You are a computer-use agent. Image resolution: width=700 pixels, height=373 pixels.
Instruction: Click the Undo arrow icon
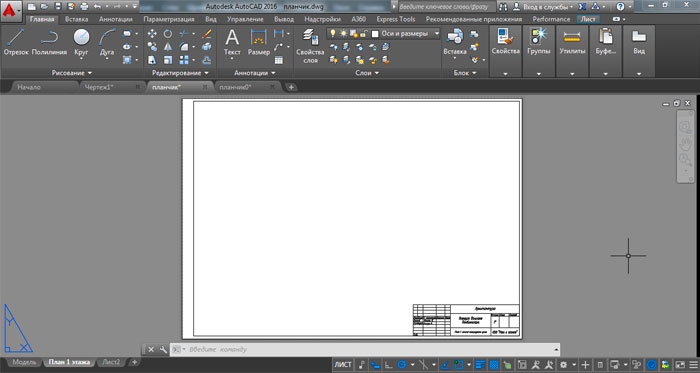[x=97, y=7]
